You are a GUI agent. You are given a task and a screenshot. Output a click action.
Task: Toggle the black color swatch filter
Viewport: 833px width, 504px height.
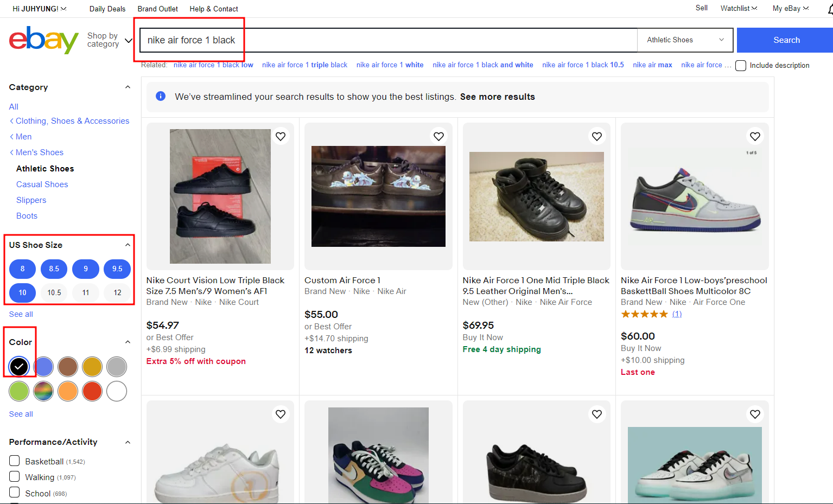pyautogui.click(x=19, y=367)
